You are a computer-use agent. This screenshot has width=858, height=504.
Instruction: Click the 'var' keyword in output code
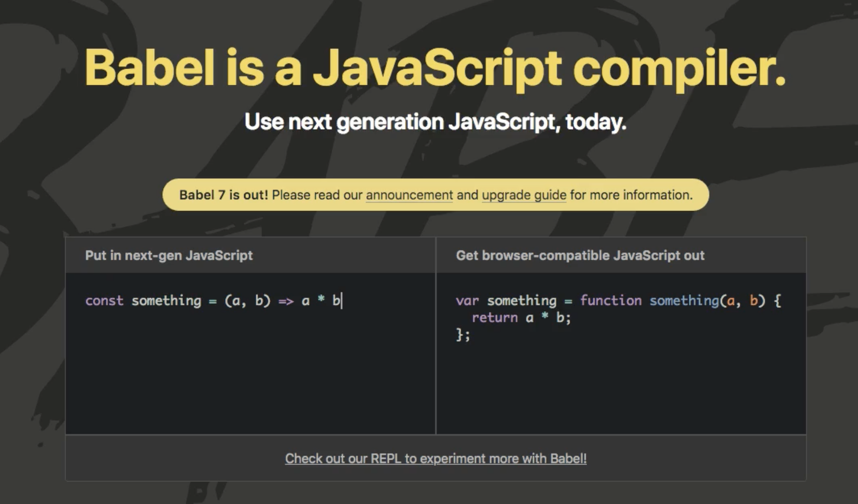(x=467, y=301)
